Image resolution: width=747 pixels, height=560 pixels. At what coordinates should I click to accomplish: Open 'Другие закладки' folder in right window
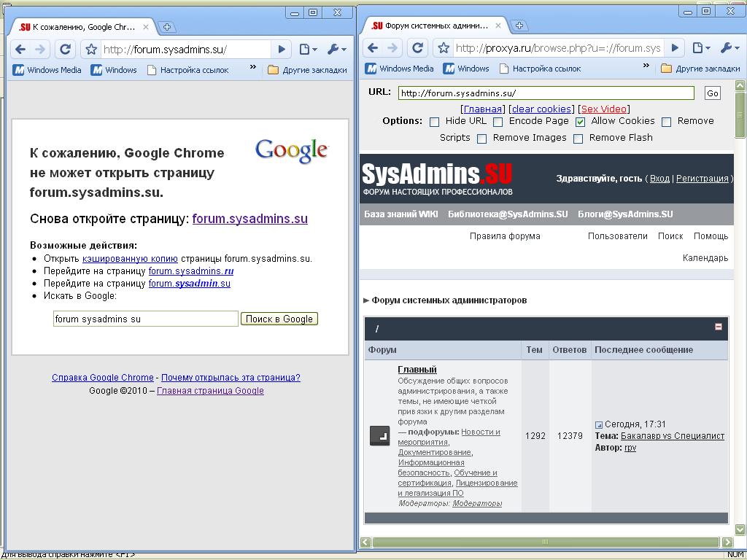tap(701, 69)
